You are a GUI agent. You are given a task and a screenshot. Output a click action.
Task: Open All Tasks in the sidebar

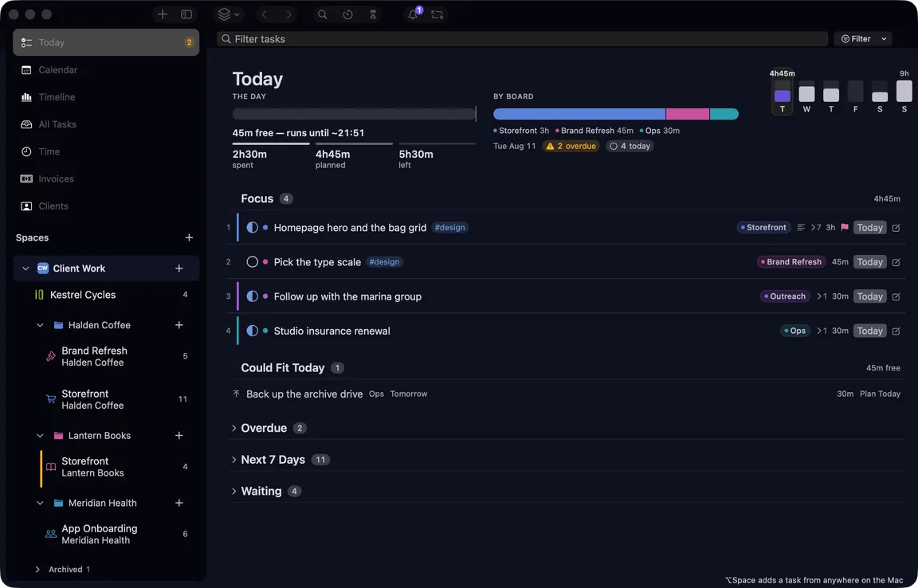[106, 124]
